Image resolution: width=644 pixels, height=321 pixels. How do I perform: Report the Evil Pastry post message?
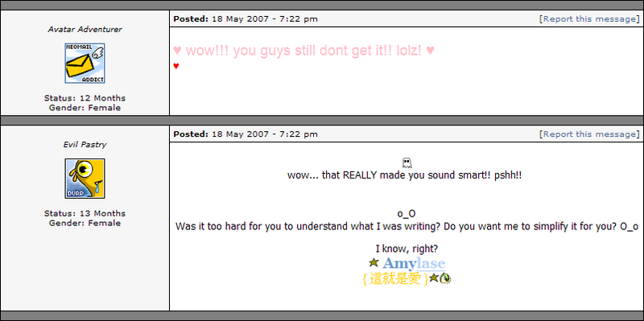coord(589,134)
